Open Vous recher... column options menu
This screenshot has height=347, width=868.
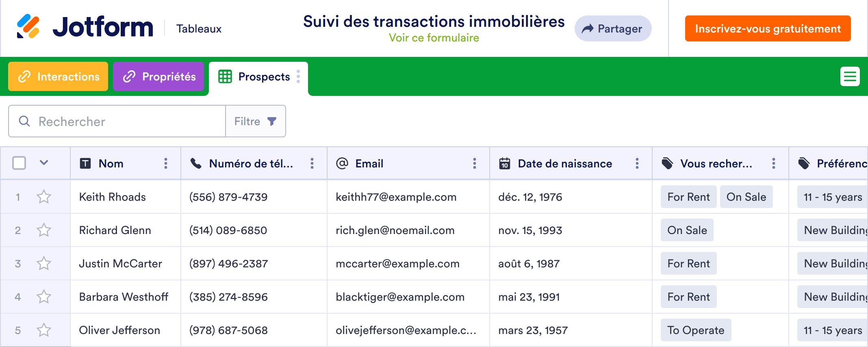point(773,163)
